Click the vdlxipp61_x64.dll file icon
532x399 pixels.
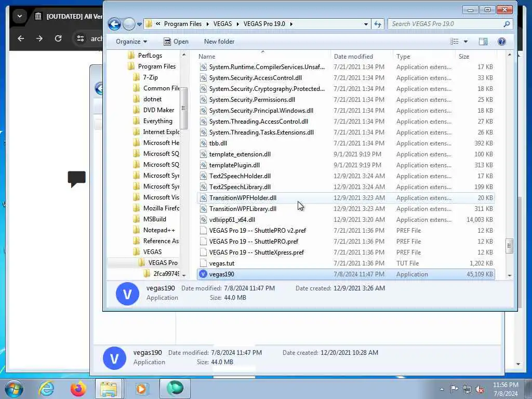(x=203, y=220)
